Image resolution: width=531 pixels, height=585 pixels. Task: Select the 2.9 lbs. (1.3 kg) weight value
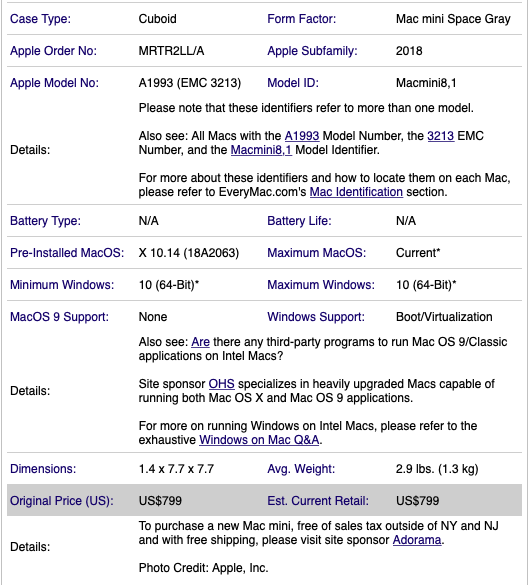point(437,469)
